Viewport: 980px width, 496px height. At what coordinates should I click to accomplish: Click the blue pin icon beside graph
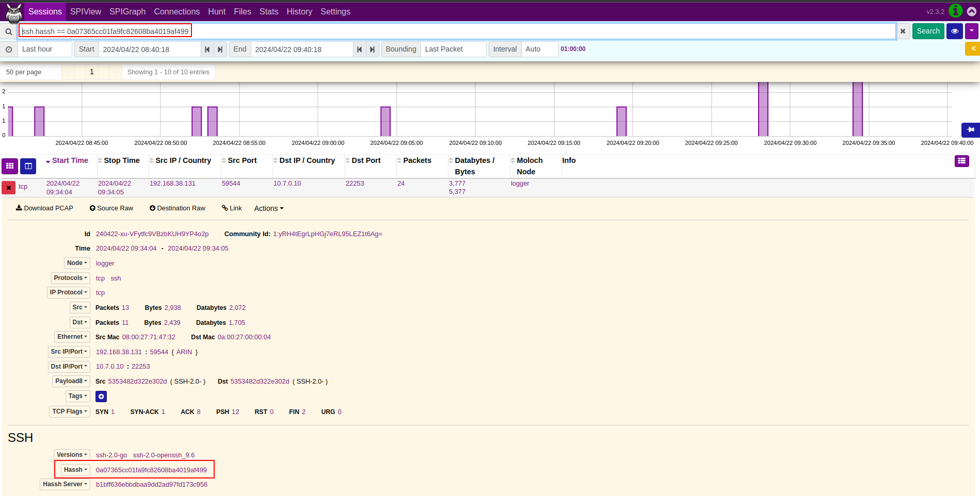tap(970, 129)
